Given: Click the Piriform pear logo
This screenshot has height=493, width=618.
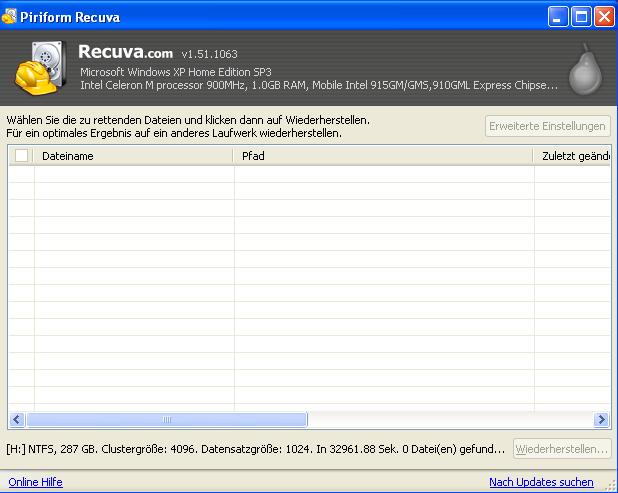Looking at the screenshot, I should tap(585, 70).
